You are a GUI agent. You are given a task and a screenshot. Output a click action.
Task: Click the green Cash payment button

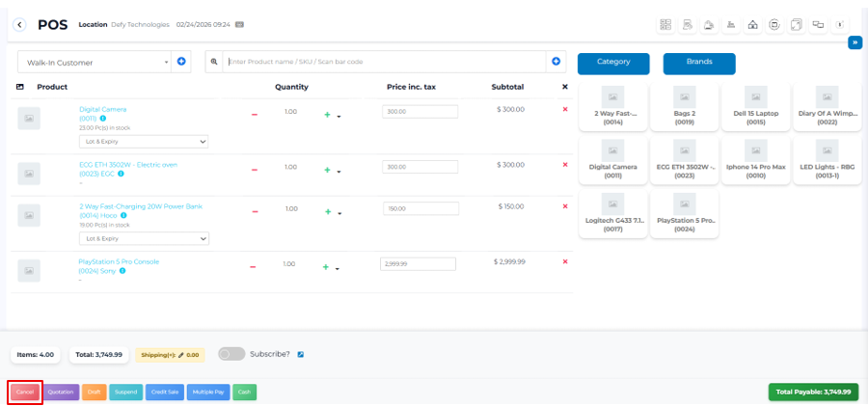[x=245, y=392]
